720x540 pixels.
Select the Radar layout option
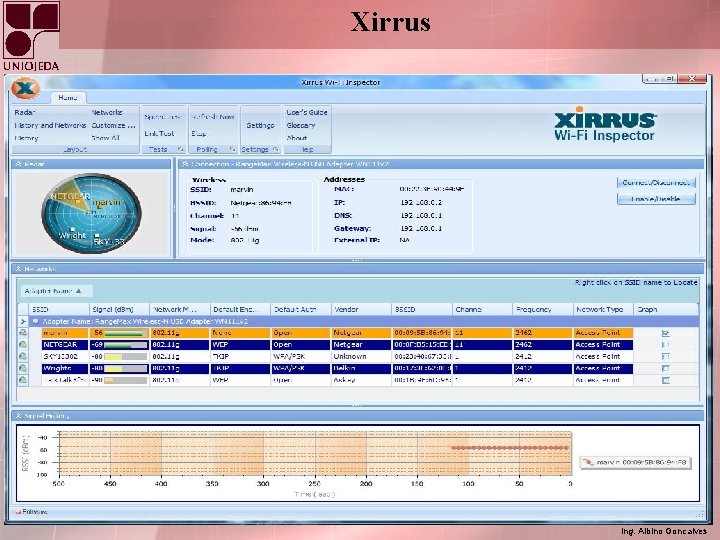[25, 112]
